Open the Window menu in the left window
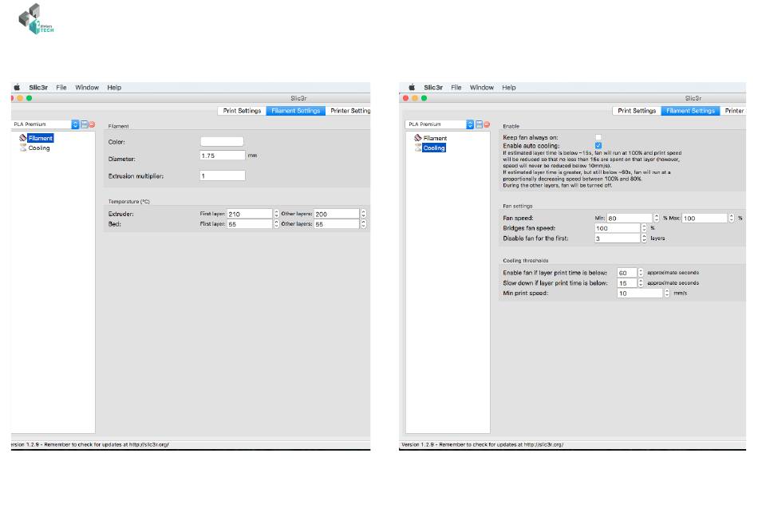This screenshot has height=532, width=758. coord(87,88)
